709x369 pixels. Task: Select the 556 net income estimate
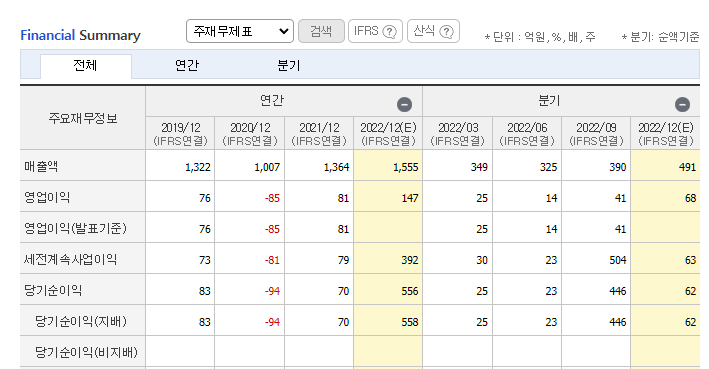pos(410,291)
